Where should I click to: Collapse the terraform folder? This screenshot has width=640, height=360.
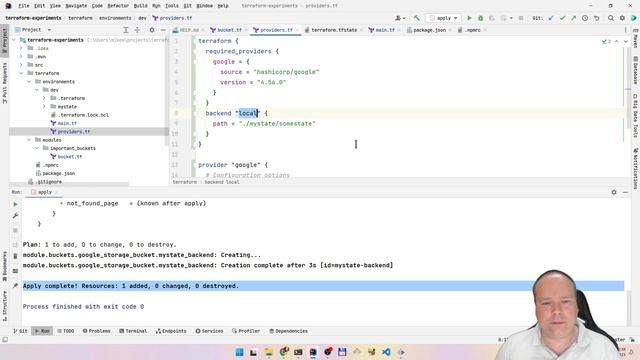[21, 73]
